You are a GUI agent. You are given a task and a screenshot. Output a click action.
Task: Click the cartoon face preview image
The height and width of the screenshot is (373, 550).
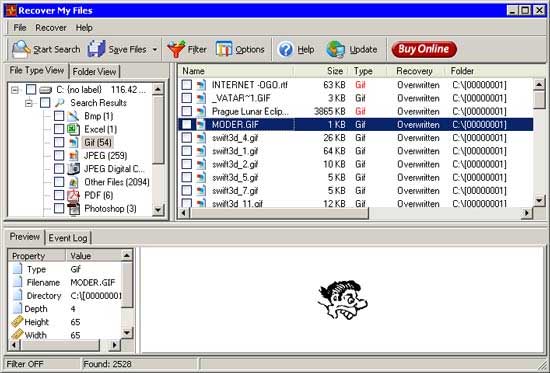(343, 300)
